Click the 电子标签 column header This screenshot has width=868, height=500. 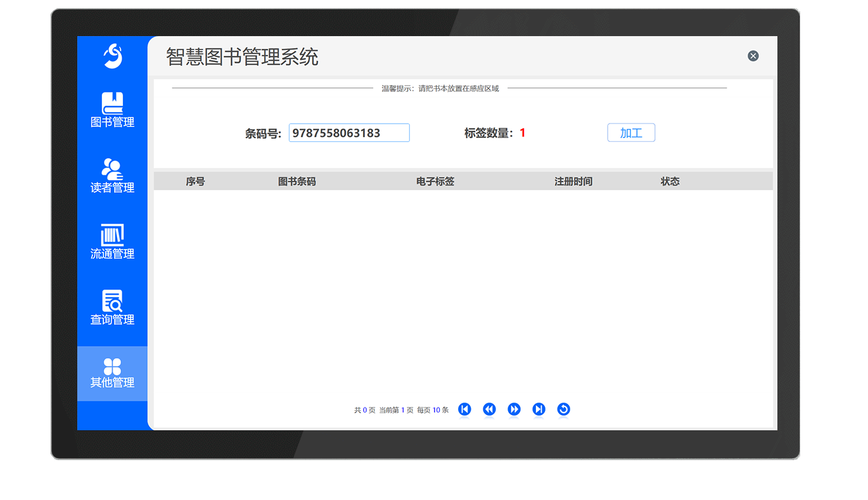click(435, 181)
